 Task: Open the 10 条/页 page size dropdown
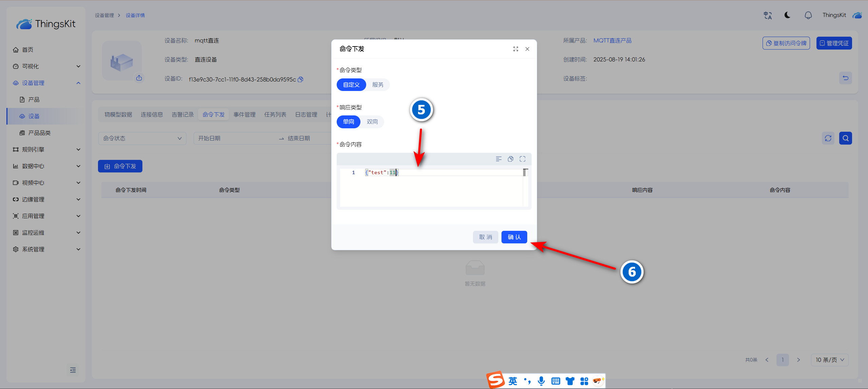[829, 360]
